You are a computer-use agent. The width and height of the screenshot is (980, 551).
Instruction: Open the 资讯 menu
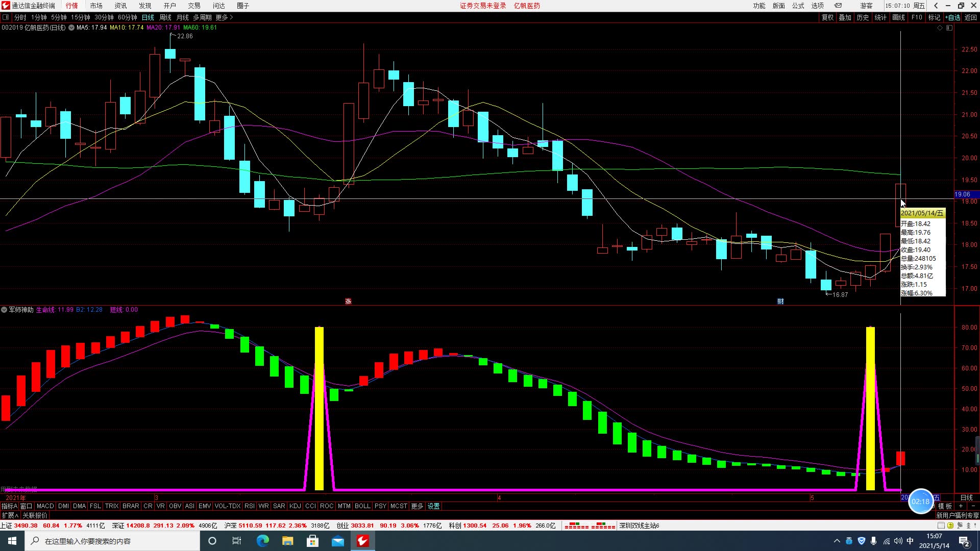[x=120, y=6]
